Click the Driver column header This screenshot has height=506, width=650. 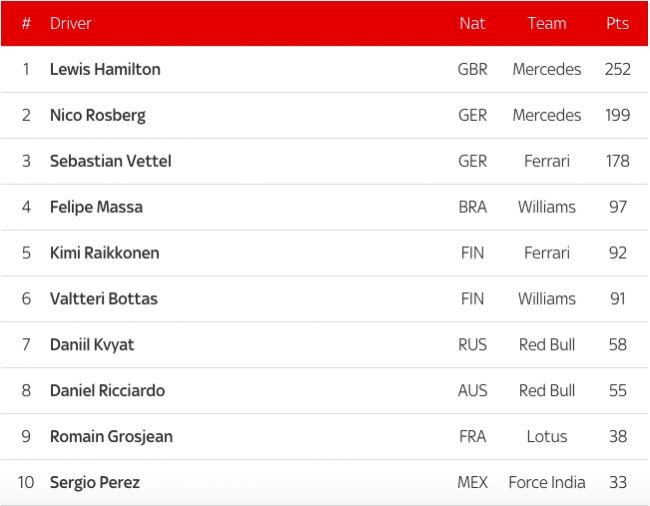tap(71, 23)
